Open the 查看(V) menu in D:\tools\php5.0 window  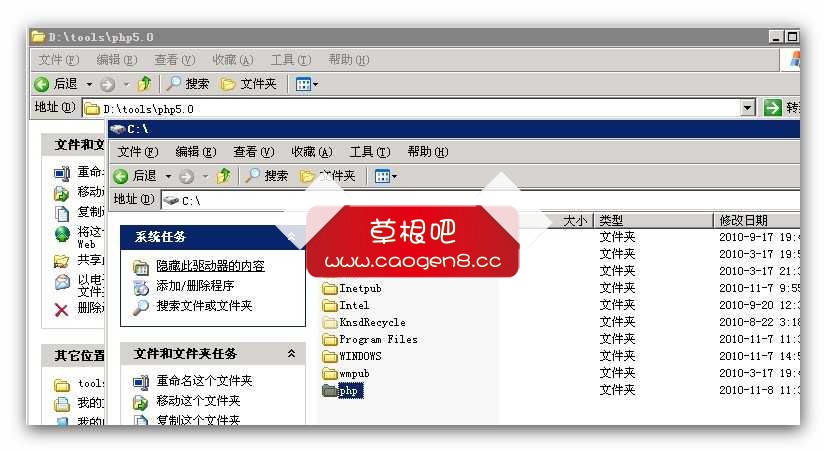[174, 60]
